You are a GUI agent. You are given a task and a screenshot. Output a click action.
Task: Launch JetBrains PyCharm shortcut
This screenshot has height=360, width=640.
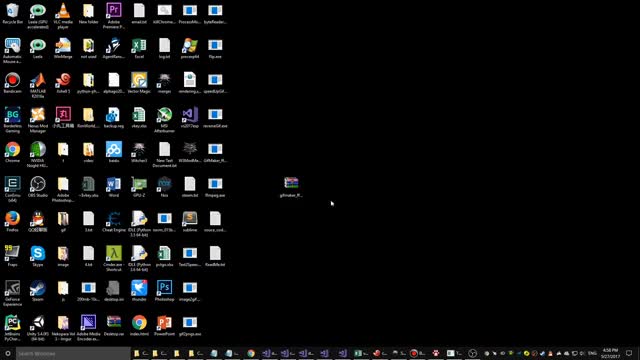tap(12, 328)
